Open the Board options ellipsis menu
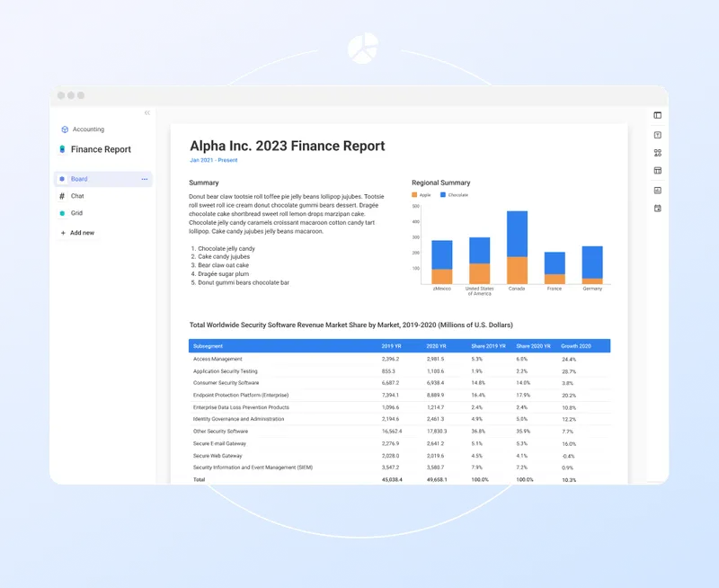Image resolution: width=719 pixels, height=588 pixels. click(145, 179)
